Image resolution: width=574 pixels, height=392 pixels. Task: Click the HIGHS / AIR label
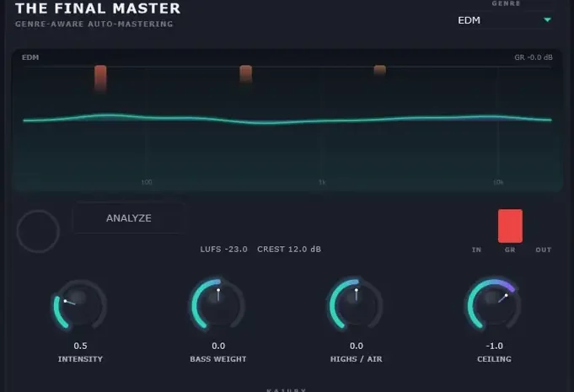pos(357,359)
